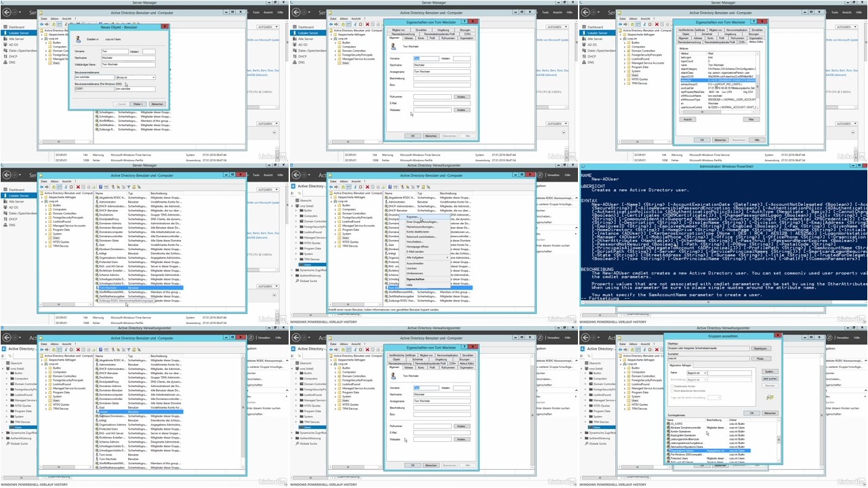This screenshot has height=488, width=868.
Task: Click the group icon beside Klonbare Domänencontroller result
Action: point(669,428)
